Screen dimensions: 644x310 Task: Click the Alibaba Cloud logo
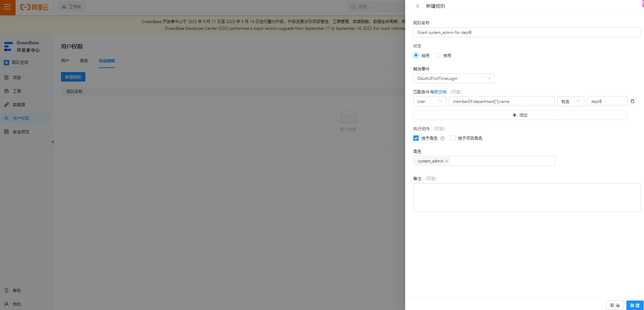pos(34,7)
